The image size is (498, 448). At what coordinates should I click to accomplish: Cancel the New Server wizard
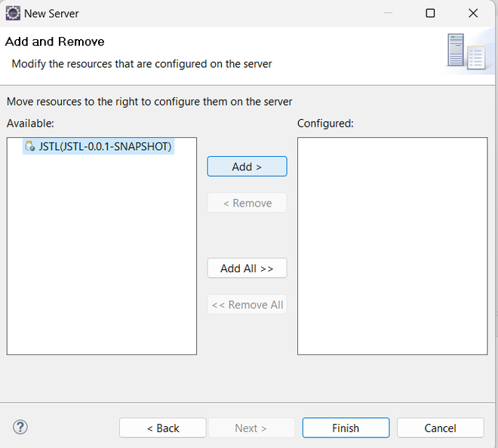(440, 428)
